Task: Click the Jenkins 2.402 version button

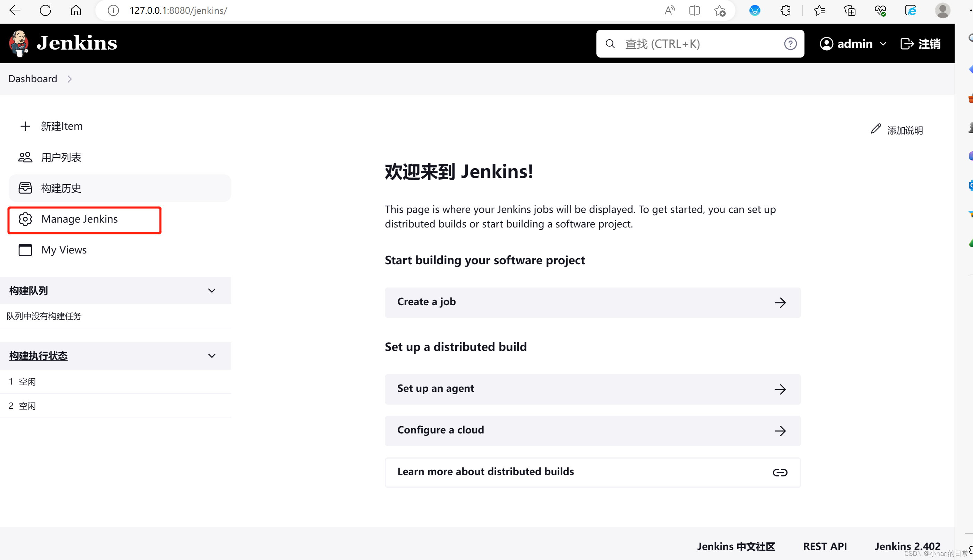Action: pyautogui.click(x=907, y=546)
